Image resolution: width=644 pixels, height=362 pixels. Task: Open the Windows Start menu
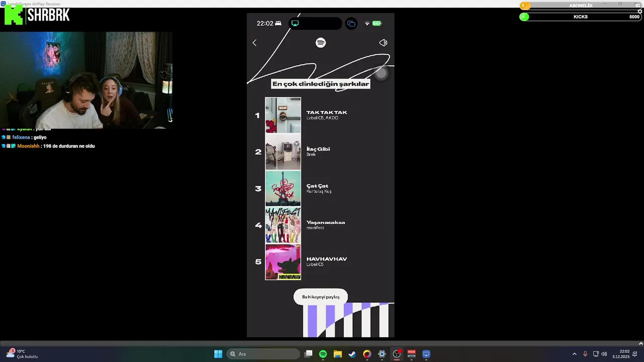click(x=218, y=354)
